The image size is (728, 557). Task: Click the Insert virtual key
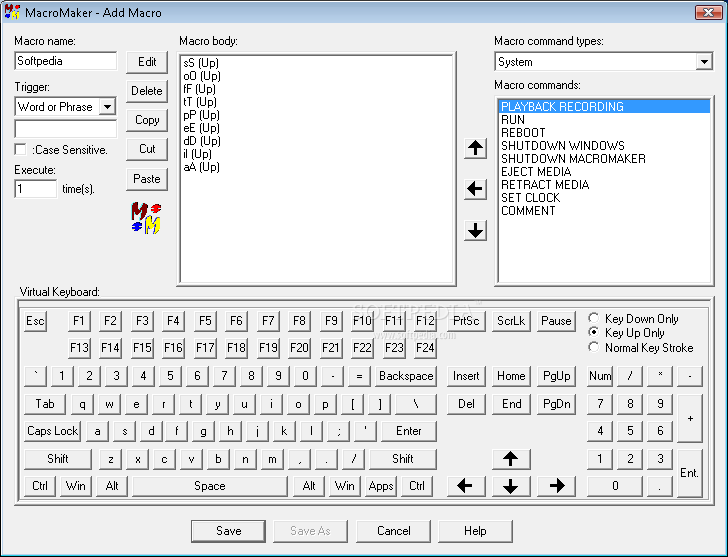(466, 376)
